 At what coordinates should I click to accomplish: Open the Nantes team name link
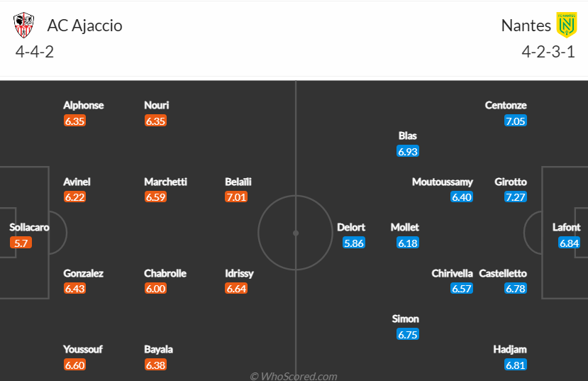pos(526,26)
